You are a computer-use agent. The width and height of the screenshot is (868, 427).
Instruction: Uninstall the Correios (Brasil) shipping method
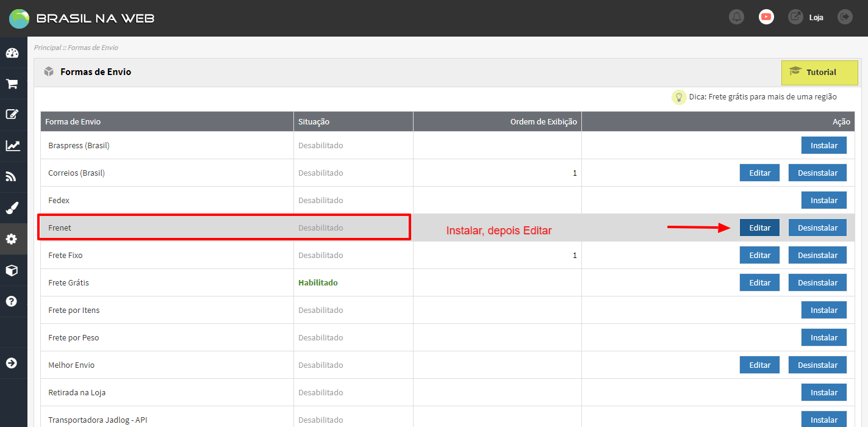(x=817, y=173)
